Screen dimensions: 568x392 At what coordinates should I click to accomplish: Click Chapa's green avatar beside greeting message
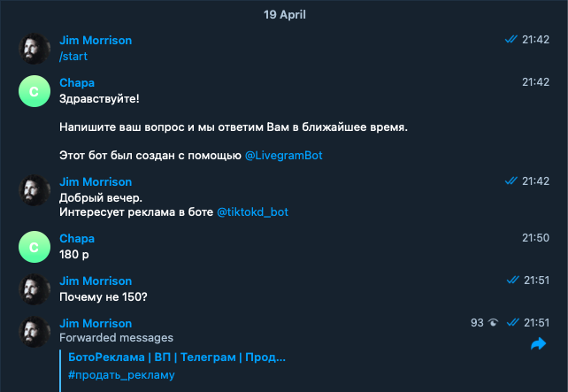(35, 91)
